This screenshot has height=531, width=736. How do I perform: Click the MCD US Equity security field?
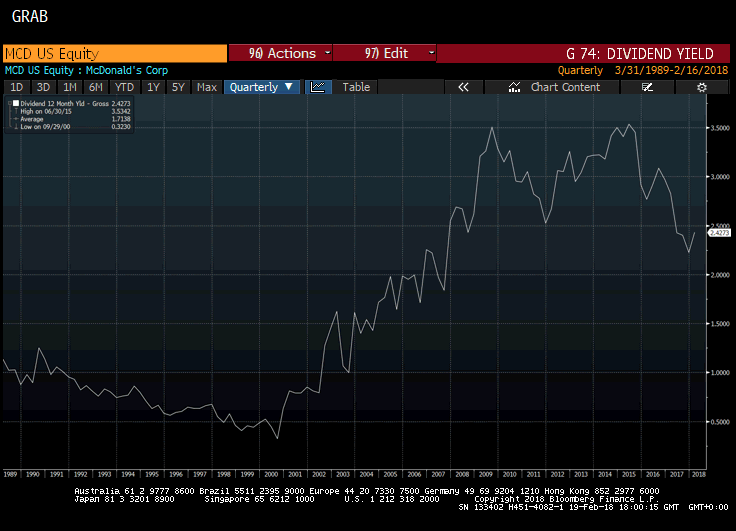coord(115,54)
